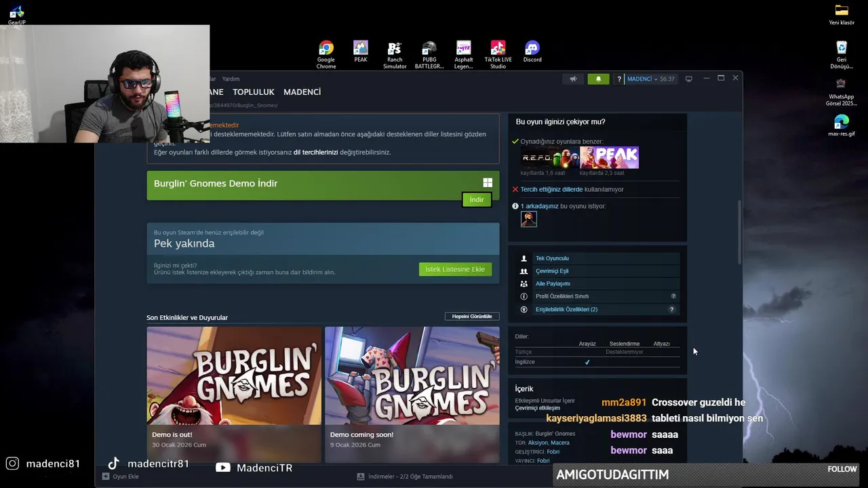868x488 pixels.
Task: Open help icon beside Erişilebilirlik Özellikleri
Action: click(672, 310)
